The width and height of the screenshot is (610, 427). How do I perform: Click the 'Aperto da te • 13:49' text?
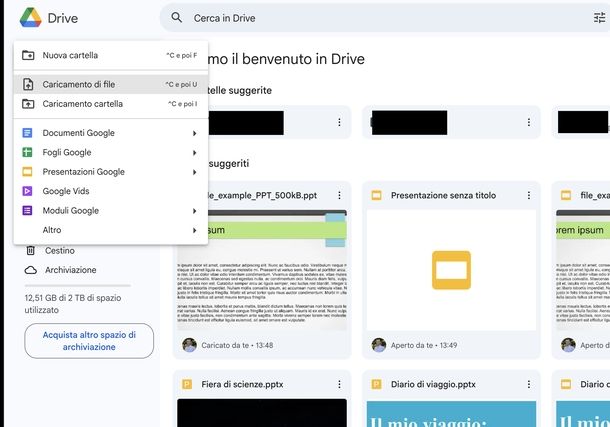(424, 345)
